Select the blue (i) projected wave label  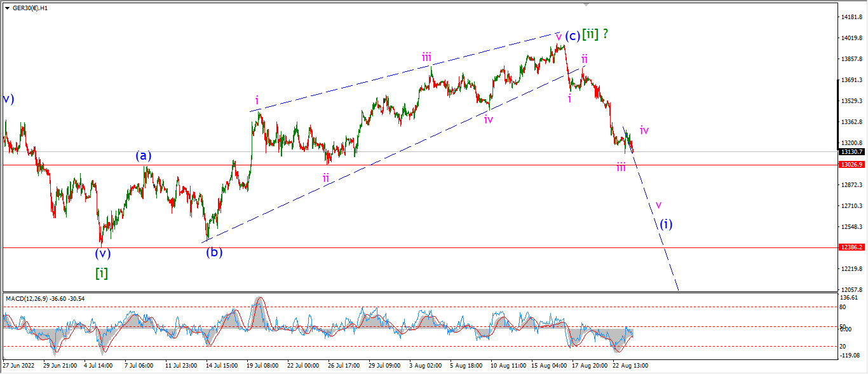tap(665, 224)
